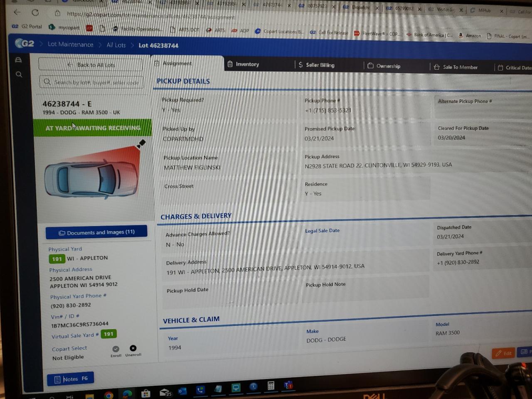Open the FINAL - Copart Em... bookmark

point(508,37)
